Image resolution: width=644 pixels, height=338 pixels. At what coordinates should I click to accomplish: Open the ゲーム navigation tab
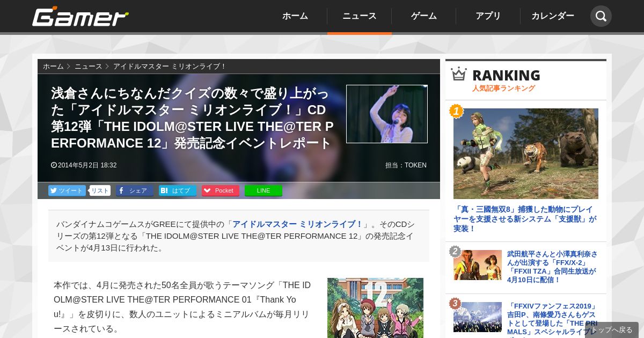[x=424, y=16]
